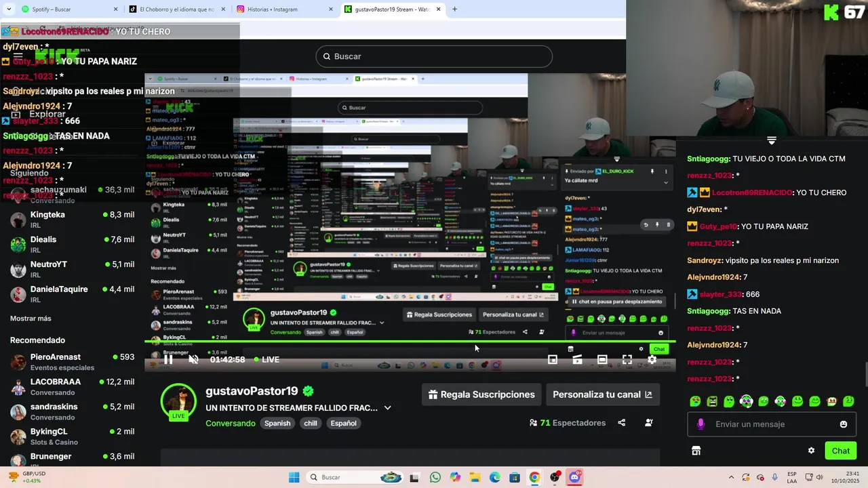This screenshot has height=488, width=868.
Task: Insert the headphones emote with purple eyes
Action: 746,401
